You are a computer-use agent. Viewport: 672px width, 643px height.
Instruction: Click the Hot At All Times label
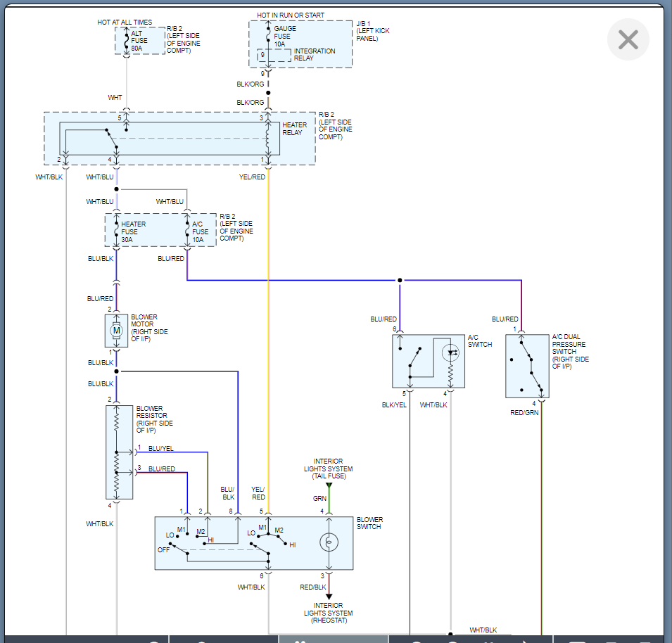pos(125,23)
